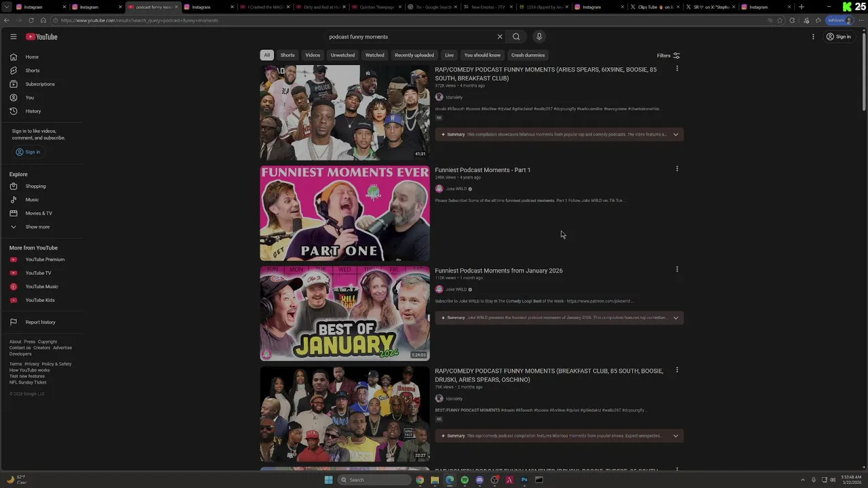Open NFL Sunday Ticket footer link
This screenshot has height=488, width=868.
(x=28, y=382)
